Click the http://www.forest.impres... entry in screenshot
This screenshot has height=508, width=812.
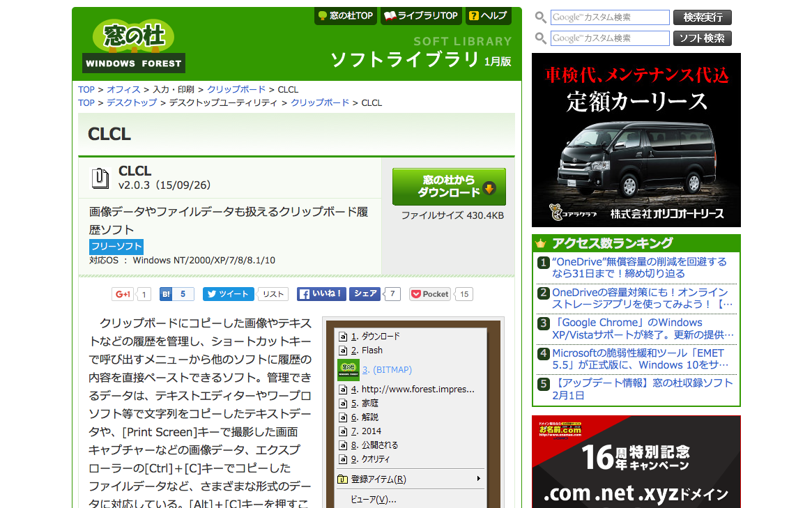point(413,390)
